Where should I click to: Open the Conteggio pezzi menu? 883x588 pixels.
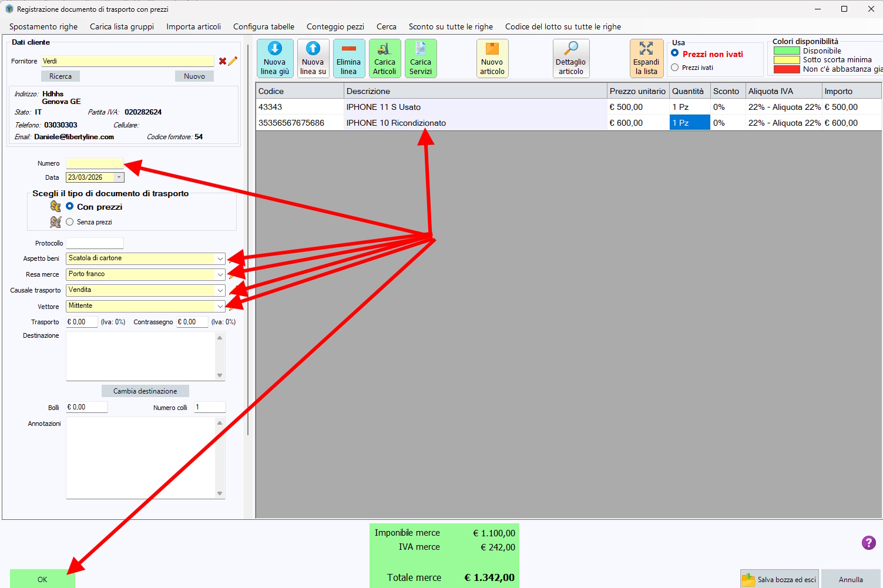[x=335, y=27]
